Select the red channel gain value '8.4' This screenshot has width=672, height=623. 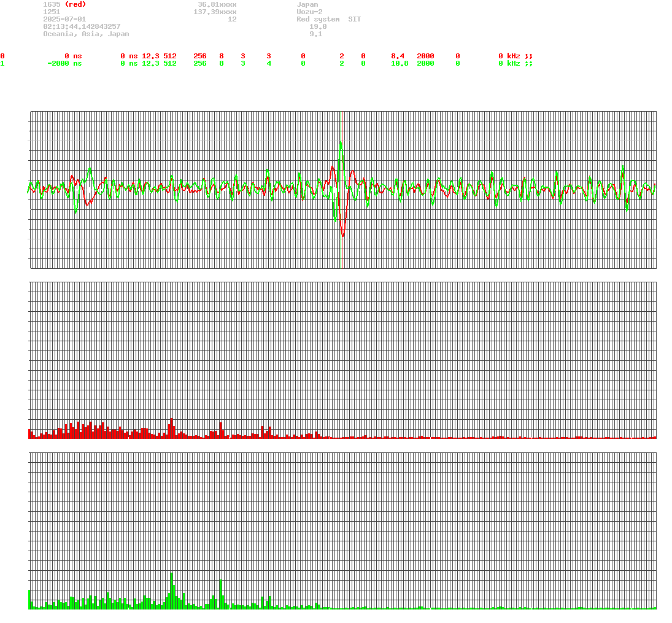398,56
